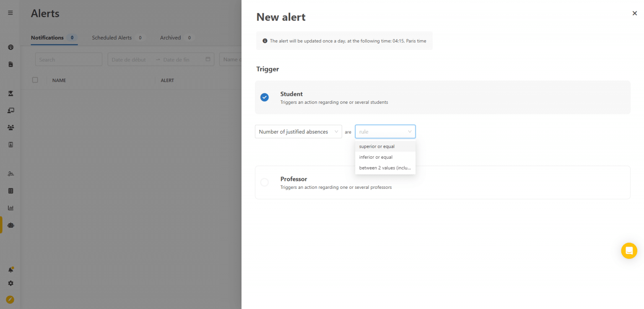Image resolution: width=644 pixels, height=309 pixels.
Task: Select the Student trigger radio button
Action: tap(265, 97)
